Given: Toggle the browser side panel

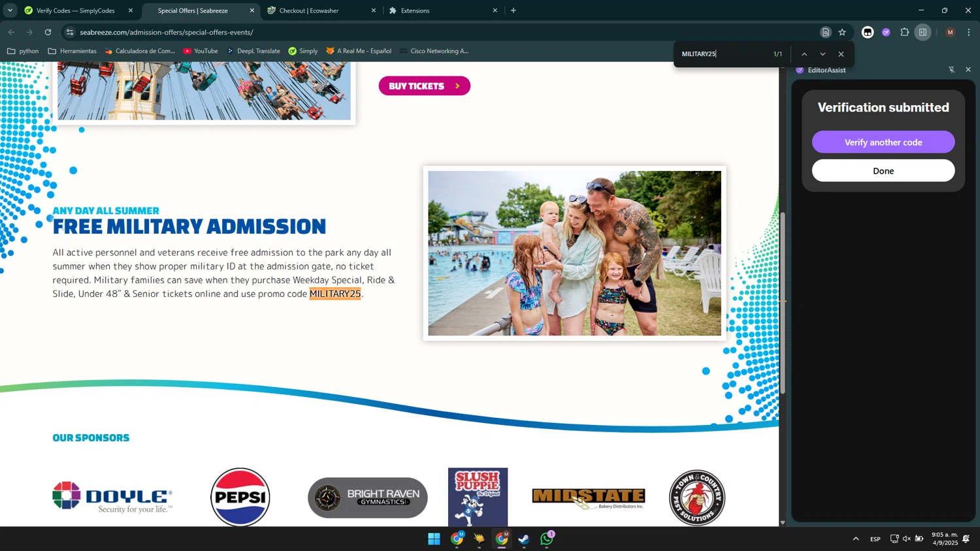Looking at the screenshot, I should point(923,32).
